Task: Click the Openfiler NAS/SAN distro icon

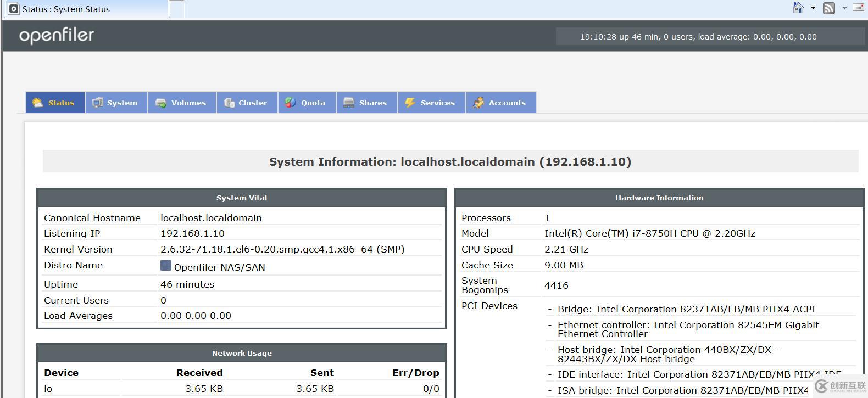Action: (165, 266)
